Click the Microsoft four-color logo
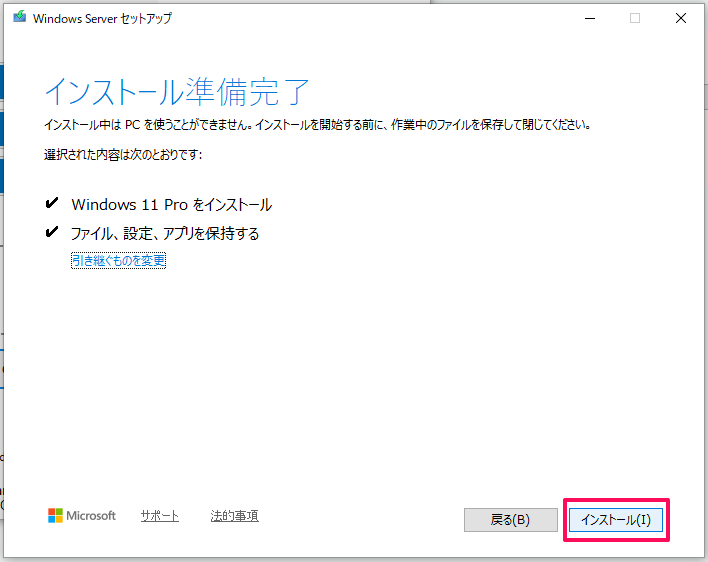The height and width of the screenshot is (562, 708). [56, 516]
